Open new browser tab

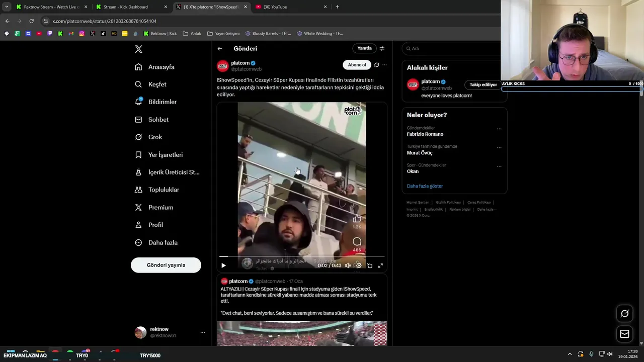coord(337,7)
